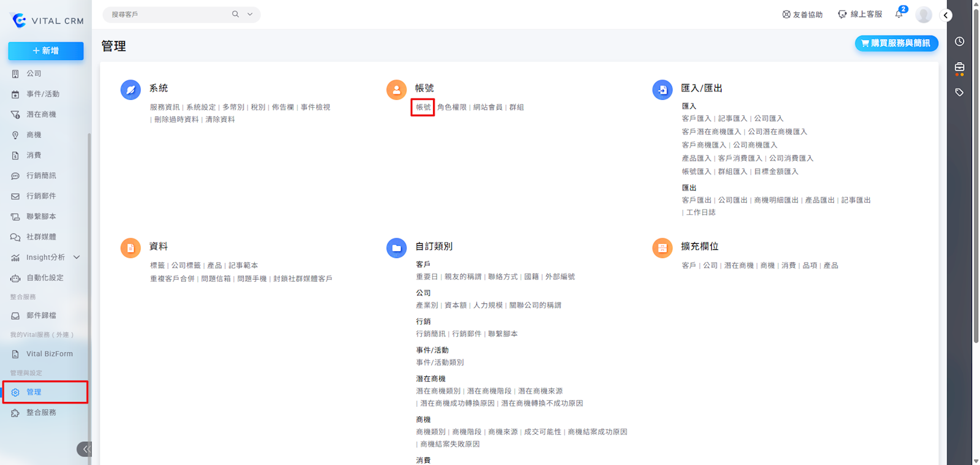Click the search magnifier icon
980x465 pixels.
click(x=235, y=14)
